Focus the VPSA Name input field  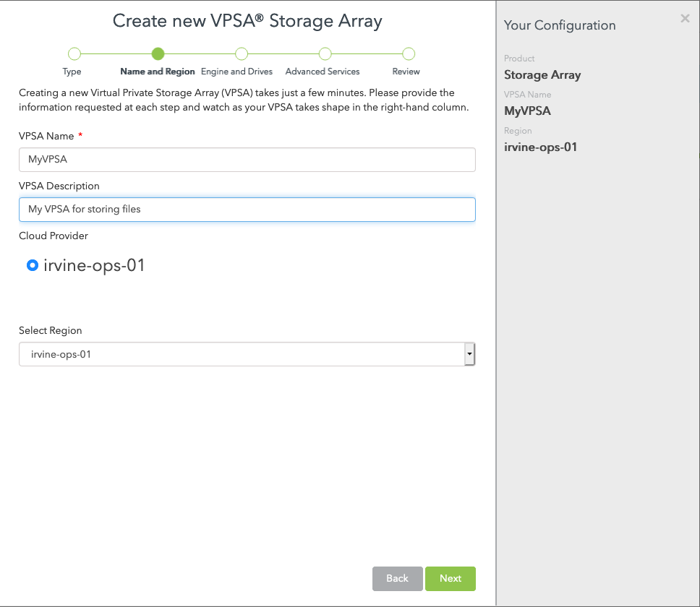pos(247,160)
